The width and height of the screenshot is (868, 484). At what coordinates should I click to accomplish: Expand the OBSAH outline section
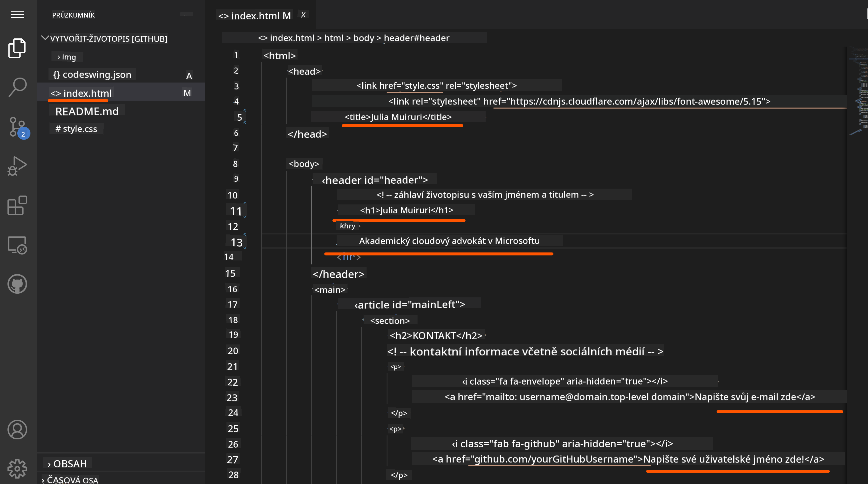click(x=67, y=464)
